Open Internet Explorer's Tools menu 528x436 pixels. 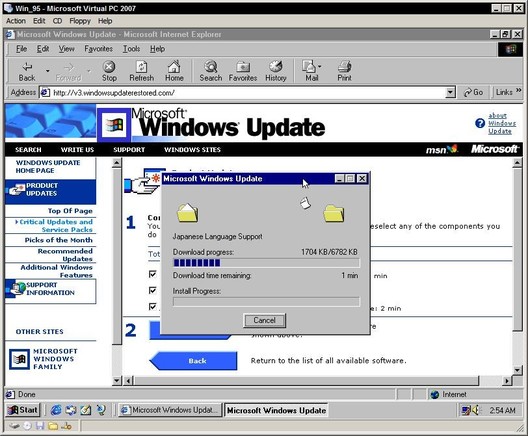(131, 49)
